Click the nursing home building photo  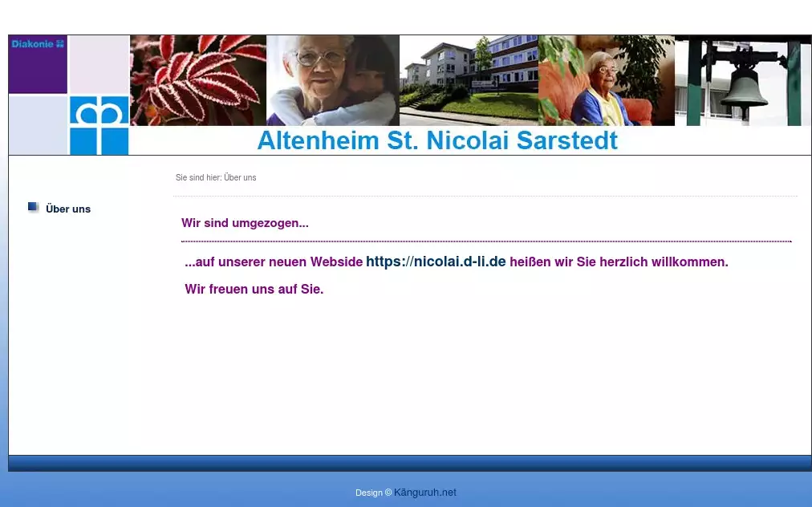pos(469,80)
